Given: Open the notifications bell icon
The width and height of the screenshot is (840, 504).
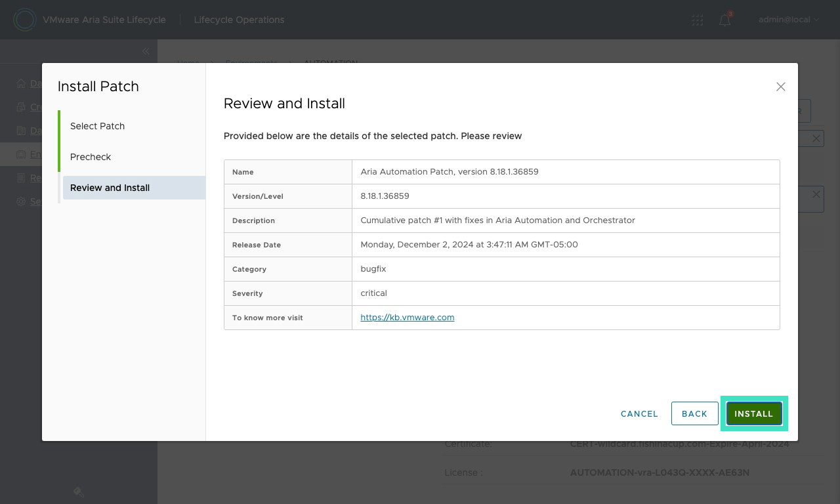Looking at the screenshot, I should pyautogui.click(x=724, y=20).
